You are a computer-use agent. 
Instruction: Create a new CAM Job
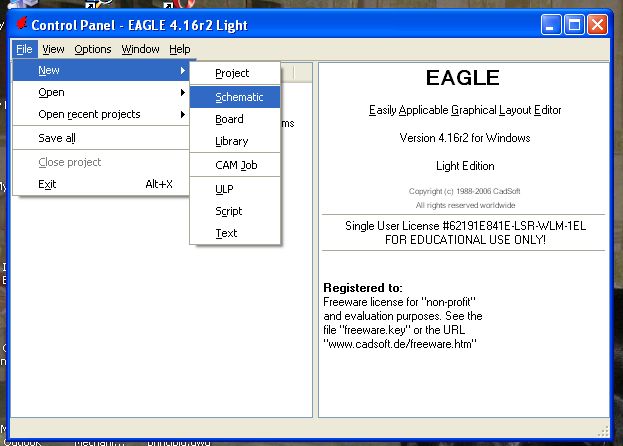pyautogui.click(x=235, y=165)
